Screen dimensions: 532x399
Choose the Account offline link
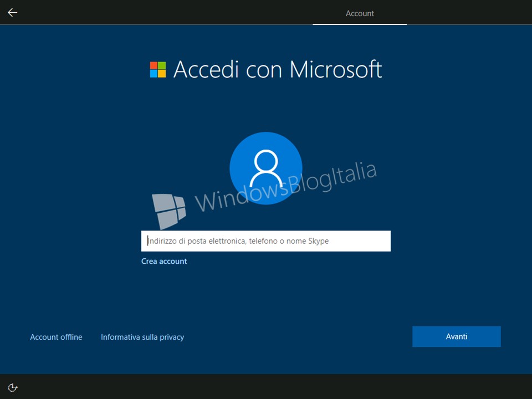coord(56,337)
